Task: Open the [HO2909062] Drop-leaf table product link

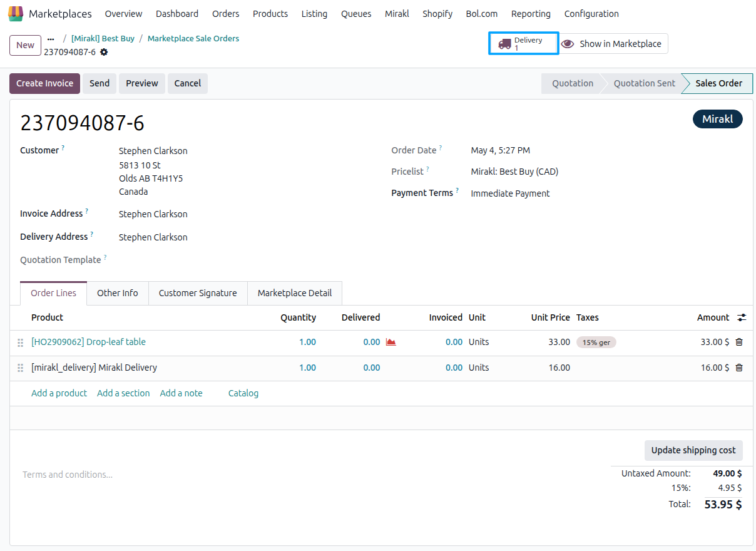Action: [88, 342]
